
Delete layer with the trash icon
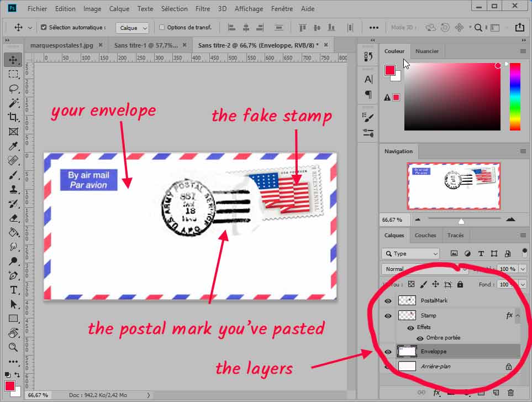point(510,393)
